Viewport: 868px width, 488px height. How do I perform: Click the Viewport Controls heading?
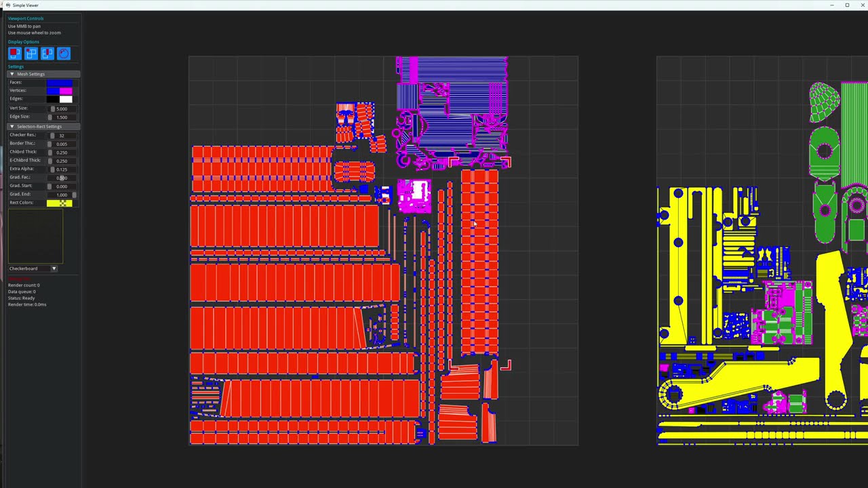pos(25,18)
